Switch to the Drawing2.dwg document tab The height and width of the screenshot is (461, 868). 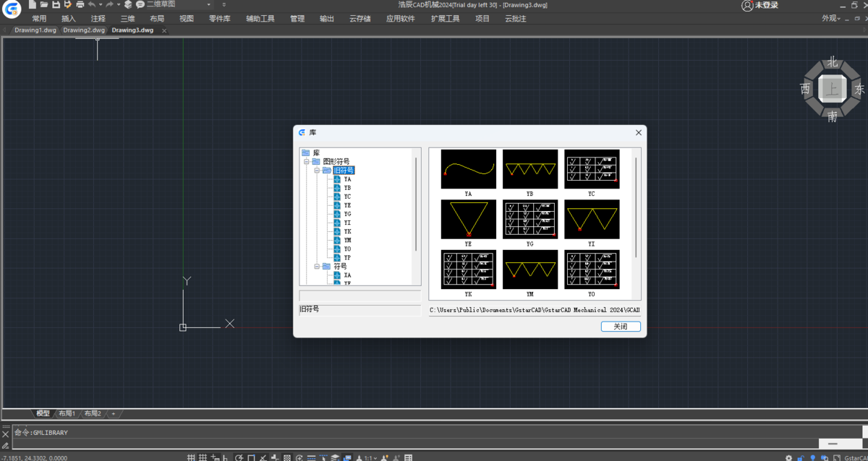tap(84, 30)
